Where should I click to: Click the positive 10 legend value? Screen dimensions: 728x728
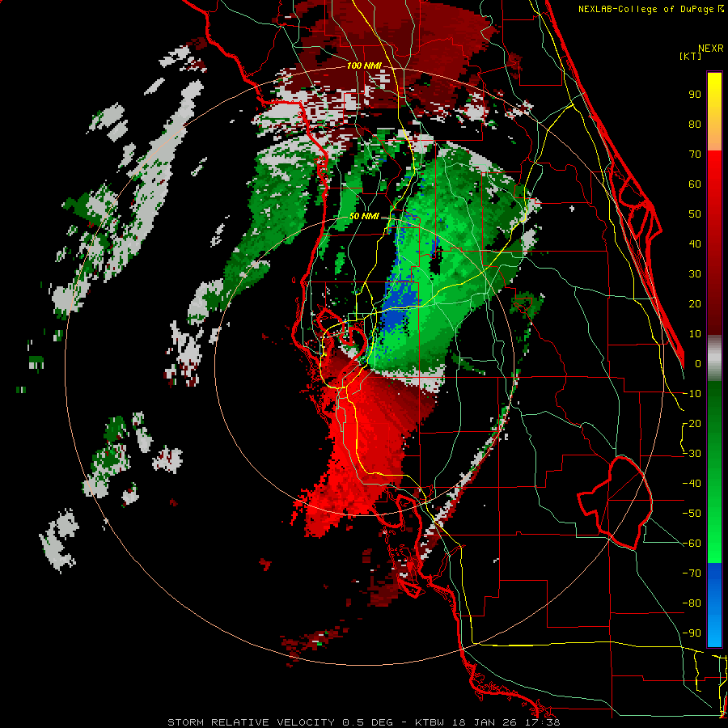(695, 334)
